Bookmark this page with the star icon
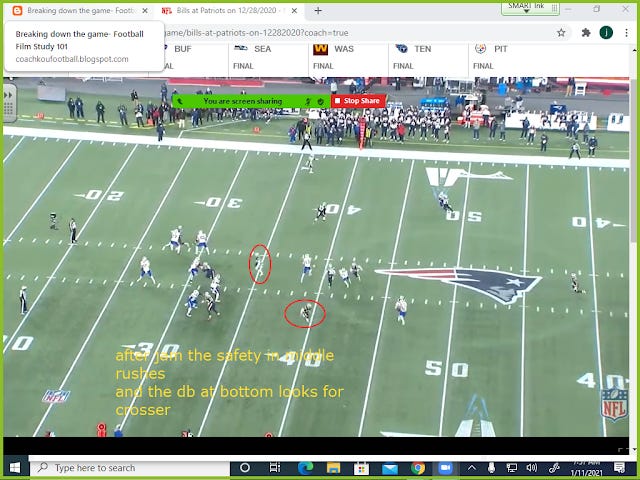640x480 pixels. coord(561,33)
